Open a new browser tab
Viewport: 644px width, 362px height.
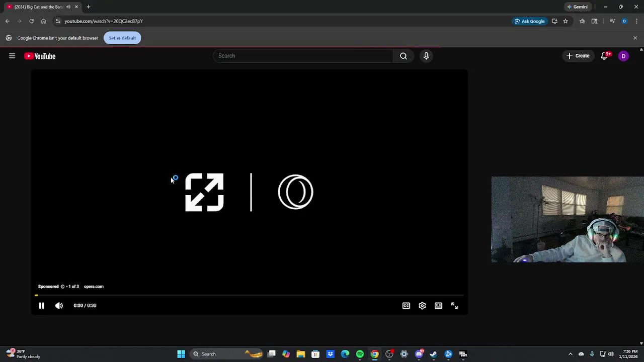(88, 7)
